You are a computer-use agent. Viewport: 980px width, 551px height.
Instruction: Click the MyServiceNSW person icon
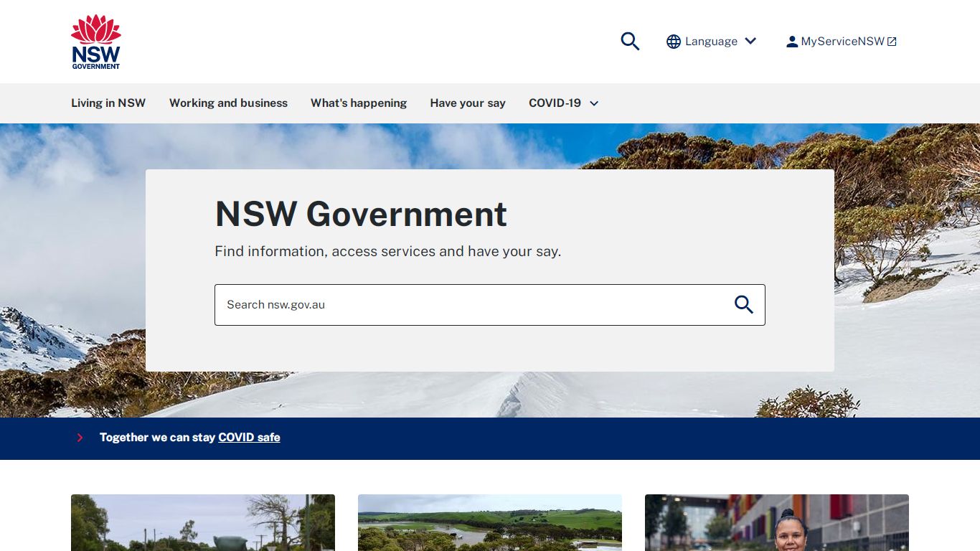pos(792,42)
